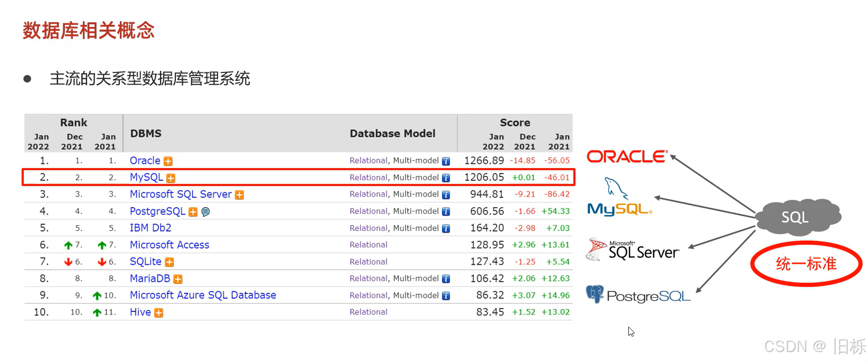The image size is (868, 361).
Task: Click the score value 86.32
Action: [490, 295]
